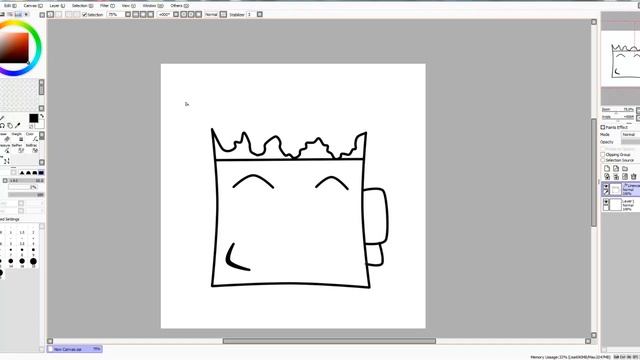Click the brush density slider

click(x=26, y=195)
